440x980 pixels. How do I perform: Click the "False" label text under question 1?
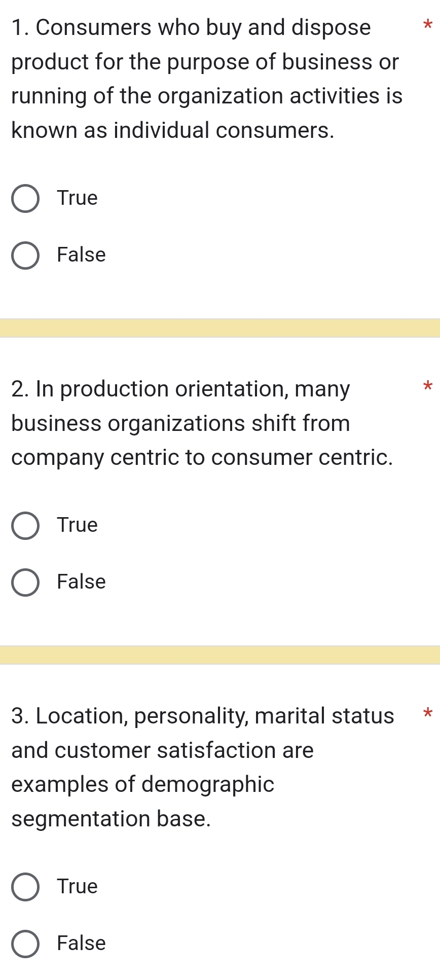click(81, 255)
